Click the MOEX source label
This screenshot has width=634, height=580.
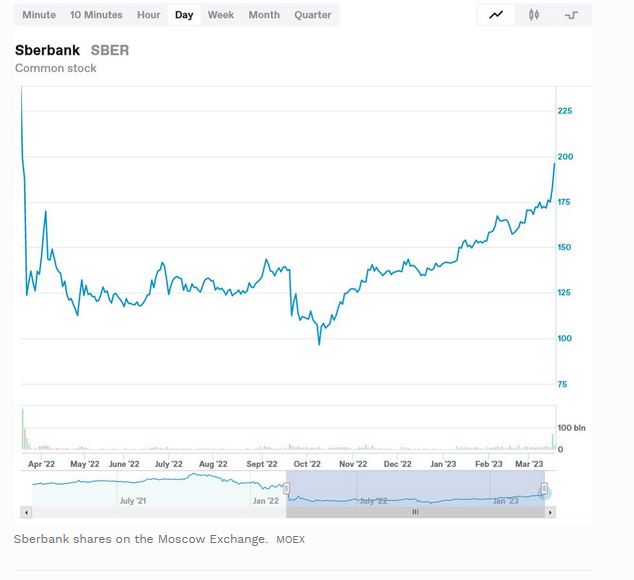tap(290, 540)
